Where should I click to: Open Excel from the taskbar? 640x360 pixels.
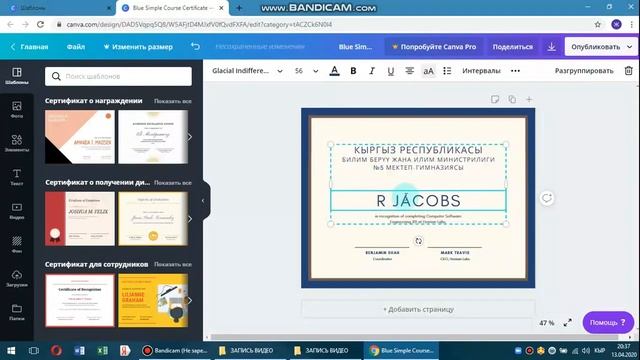102,351
